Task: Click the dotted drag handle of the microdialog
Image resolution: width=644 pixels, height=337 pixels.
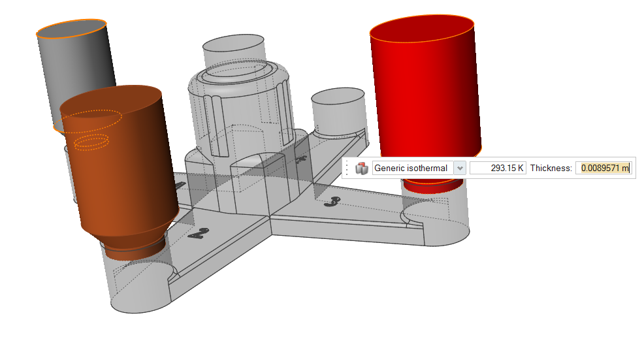Action: pos(347,168)
